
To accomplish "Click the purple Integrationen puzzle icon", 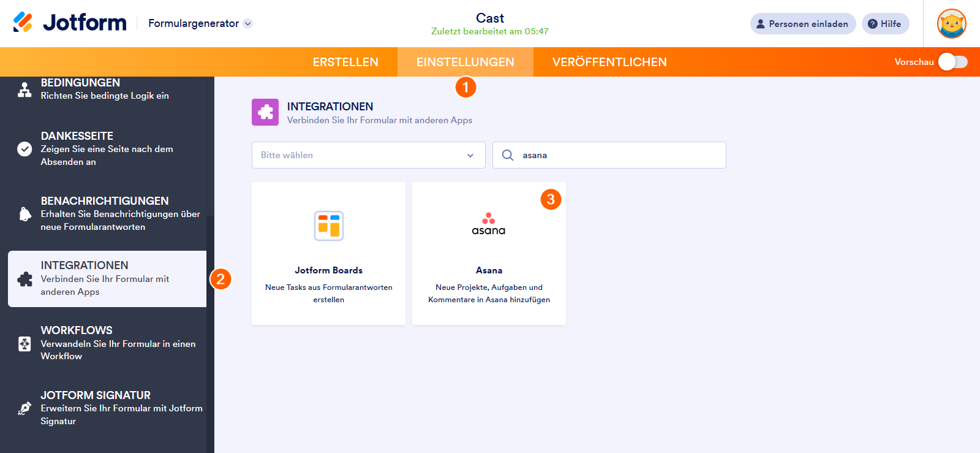I will 265,112.
